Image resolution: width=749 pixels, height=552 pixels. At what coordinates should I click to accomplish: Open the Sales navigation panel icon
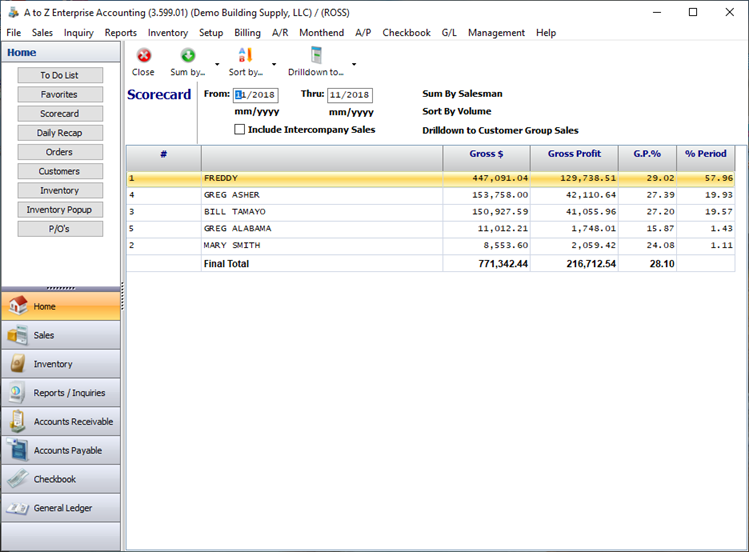(17, 336)
